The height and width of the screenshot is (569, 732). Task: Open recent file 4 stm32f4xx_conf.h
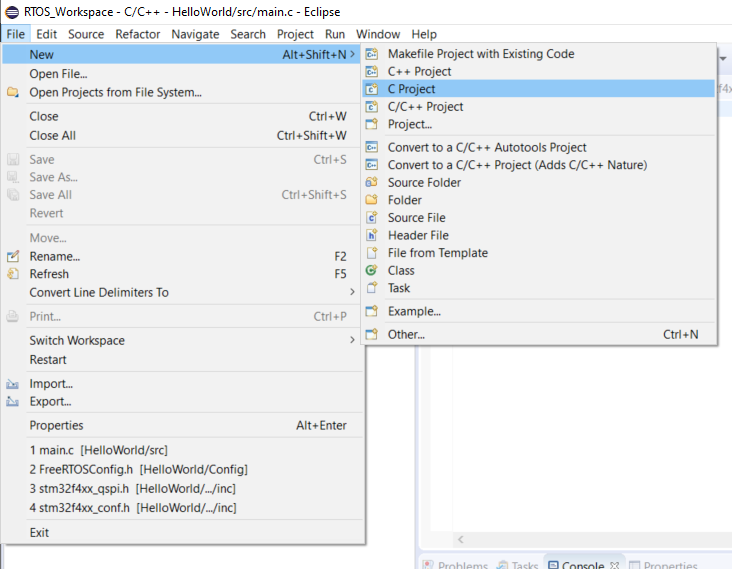coord(181,508)
